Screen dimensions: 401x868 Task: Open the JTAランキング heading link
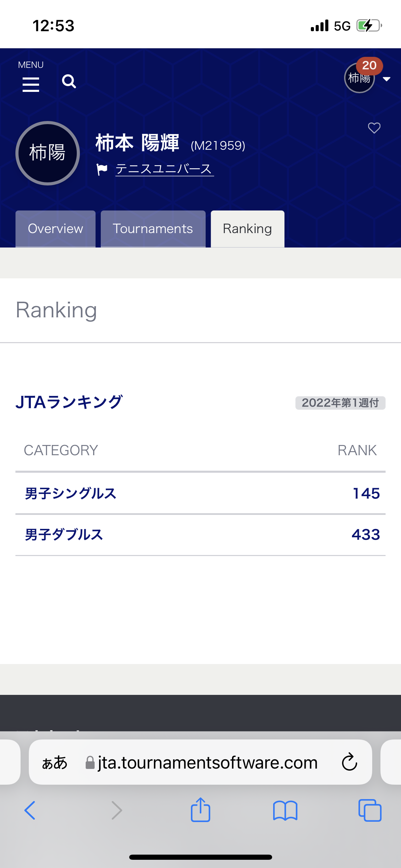69,402
